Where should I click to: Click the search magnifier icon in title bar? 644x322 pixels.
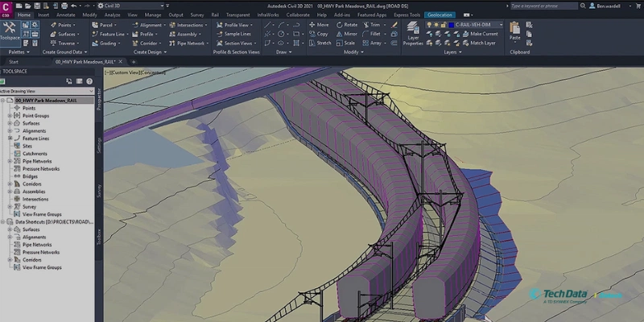(x=583, y=6)
